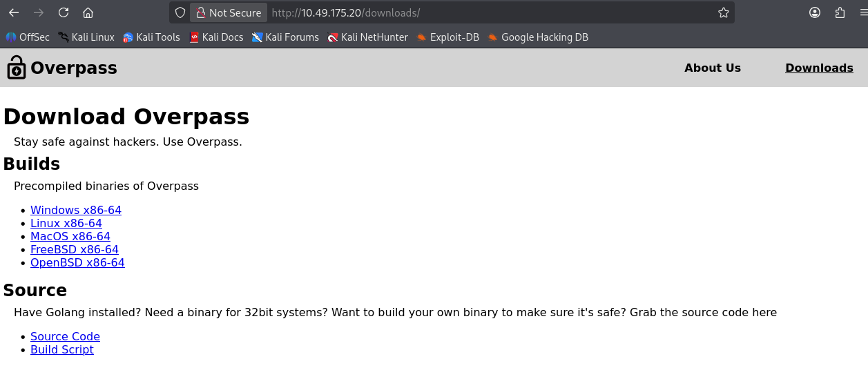Open the Build Script link
The height and width of the screenshot is (388, 868).
[x=62, y=349]
